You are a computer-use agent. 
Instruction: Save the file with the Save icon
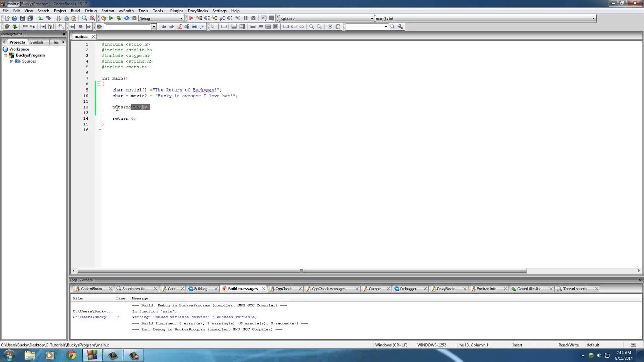(x=23, y=19)
